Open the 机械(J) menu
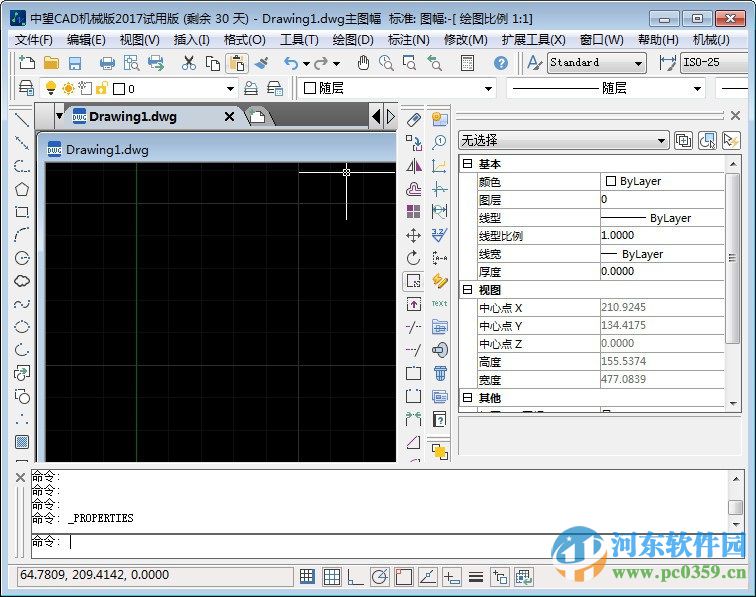This screenshot has width=756, height=597. point(711,40)
